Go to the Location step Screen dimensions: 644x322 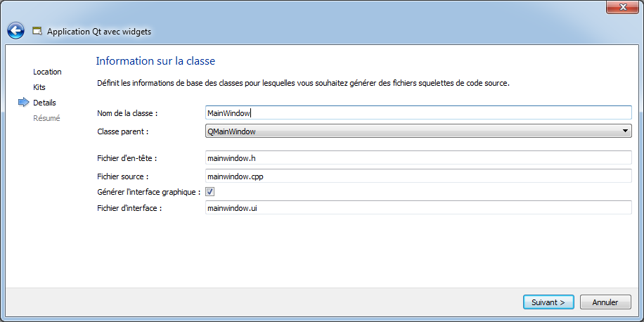coord(47,72)
